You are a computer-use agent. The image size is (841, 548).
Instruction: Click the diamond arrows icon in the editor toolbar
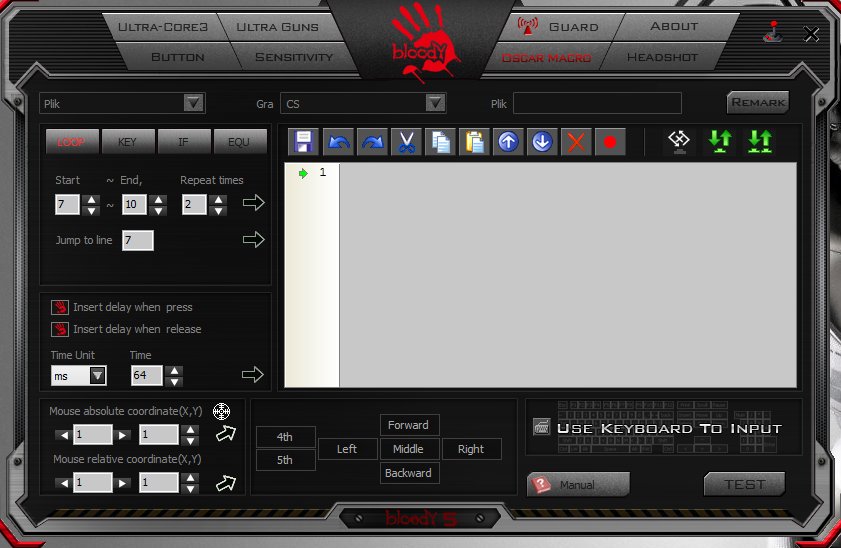coord(679,142)
